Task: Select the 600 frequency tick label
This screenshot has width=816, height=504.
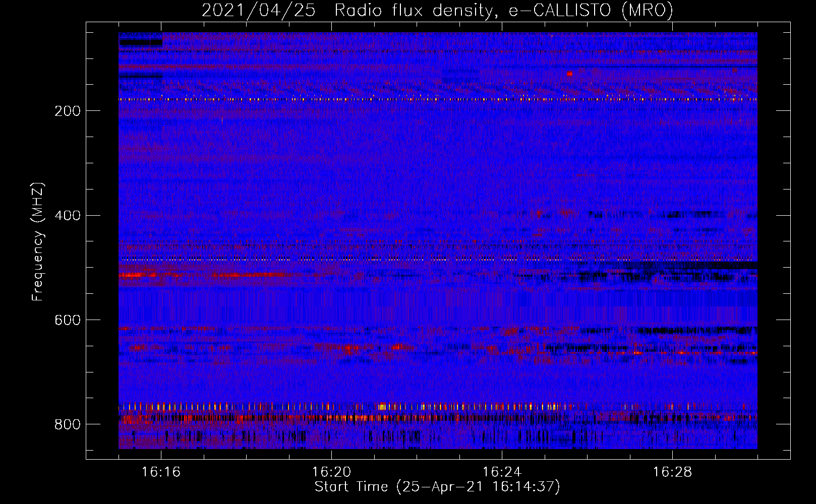Action: pyautogui.click(x=68, y=321)
